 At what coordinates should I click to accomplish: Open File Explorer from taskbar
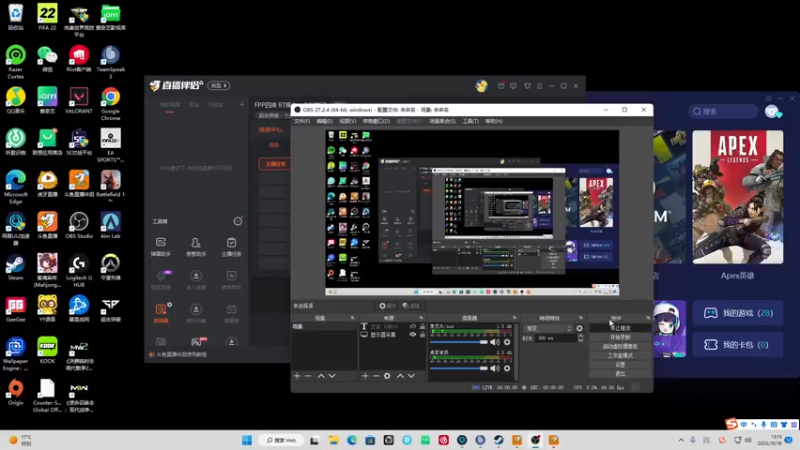pyautogui.click(x=333, y=440)
